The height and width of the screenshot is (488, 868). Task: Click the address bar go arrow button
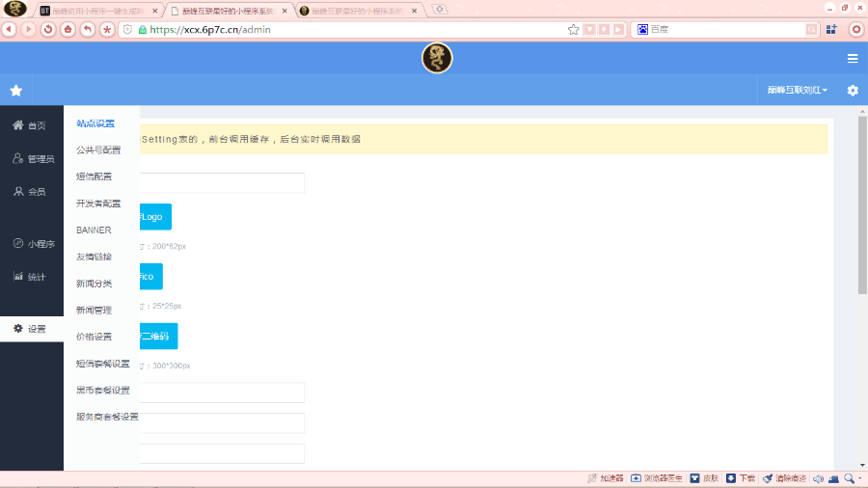click(618, 29)
